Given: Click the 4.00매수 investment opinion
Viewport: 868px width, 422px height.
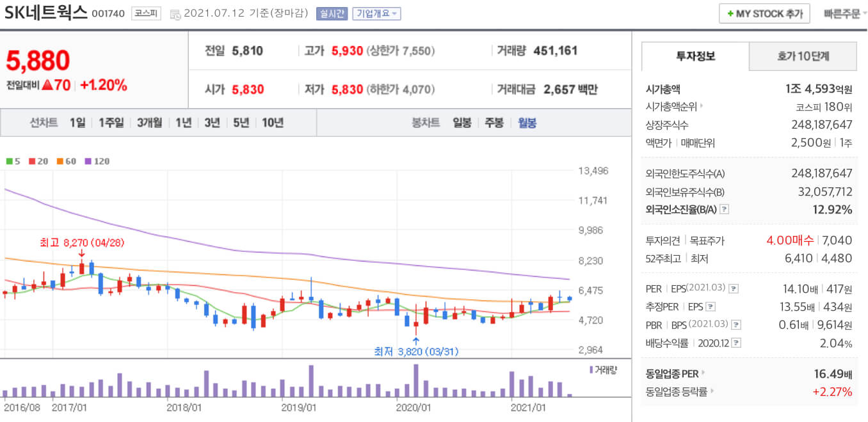Looking at the screenshot, I should coord(790,240).
